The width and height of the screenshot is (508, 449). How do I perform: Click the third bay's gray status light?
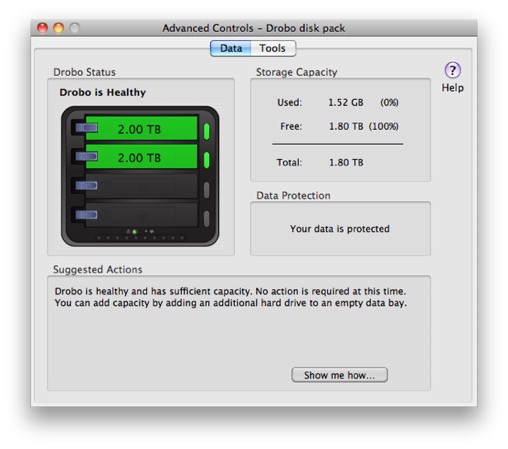click(206, 190)
